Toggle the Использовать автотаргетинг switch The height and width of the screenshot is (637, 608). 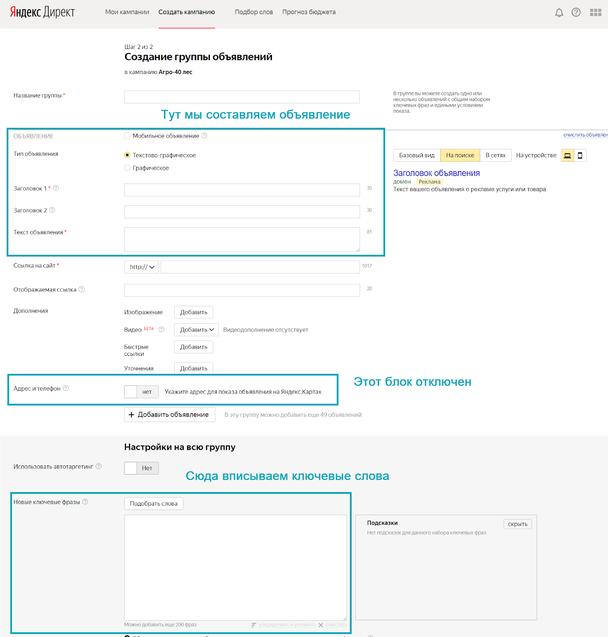click(x=141, y=468)
